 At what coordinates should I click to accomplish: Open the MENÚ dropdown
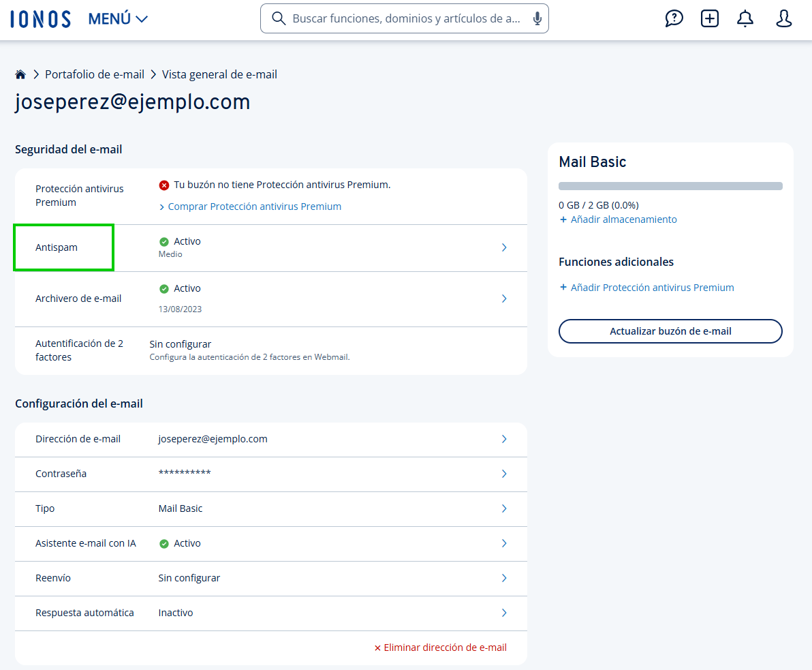click(x=118, y=19)
